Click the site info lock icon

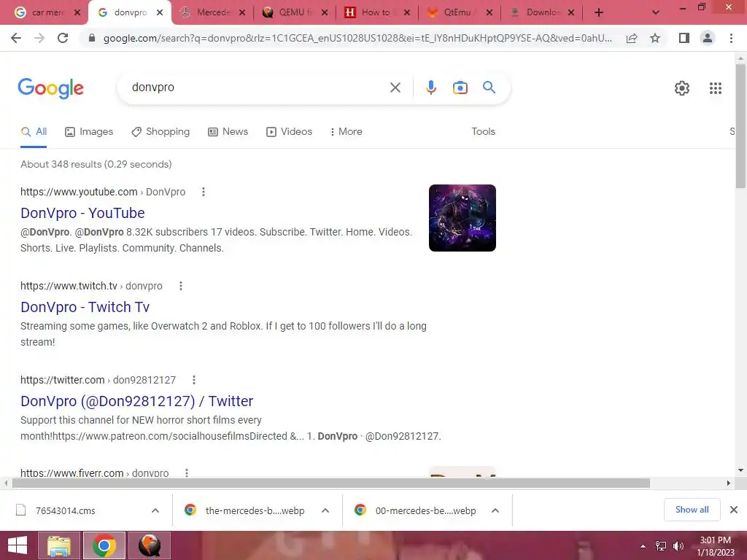coord(92,38)
